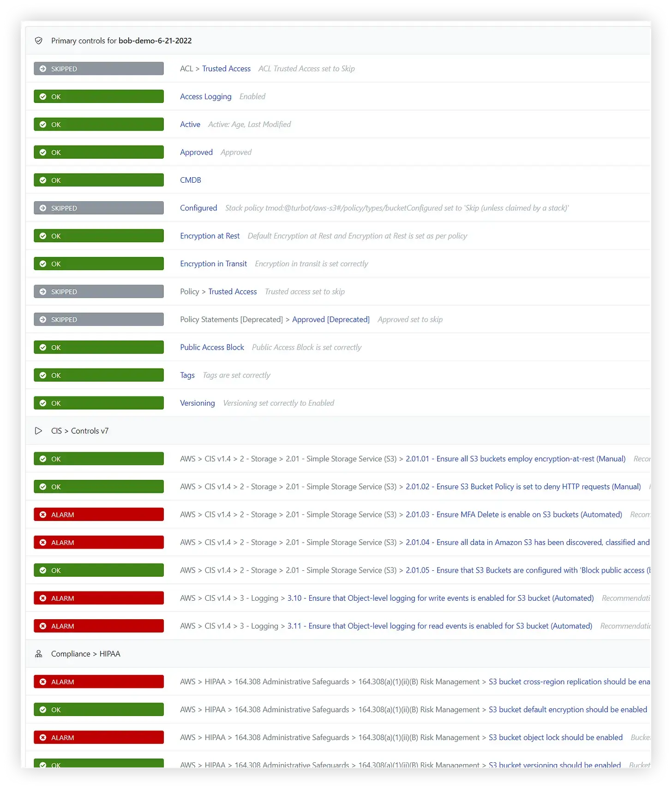Open 3.10 write events logging link
672x789 pixels.
[x=441, y=598]
